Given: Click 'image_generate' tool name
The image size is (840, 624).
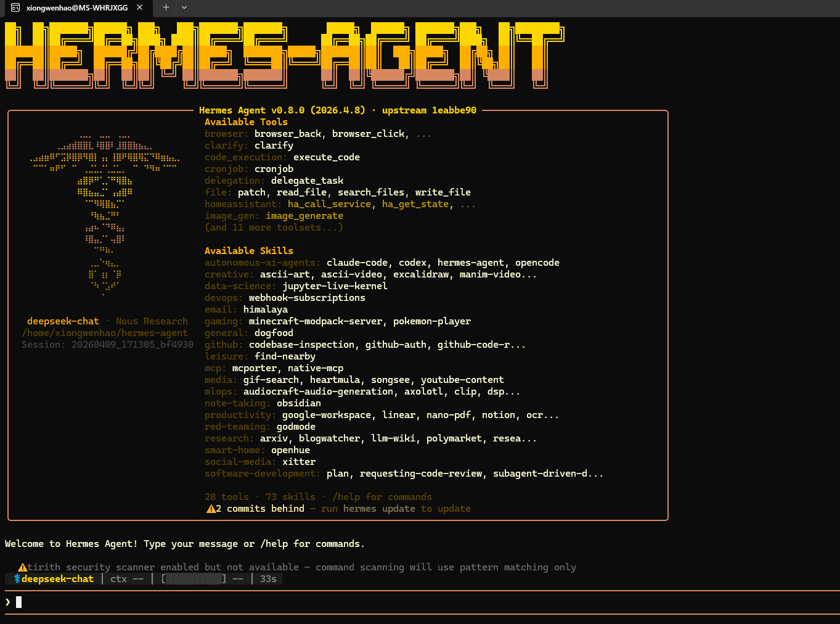Looking at the screenshot, I should 304,216.
